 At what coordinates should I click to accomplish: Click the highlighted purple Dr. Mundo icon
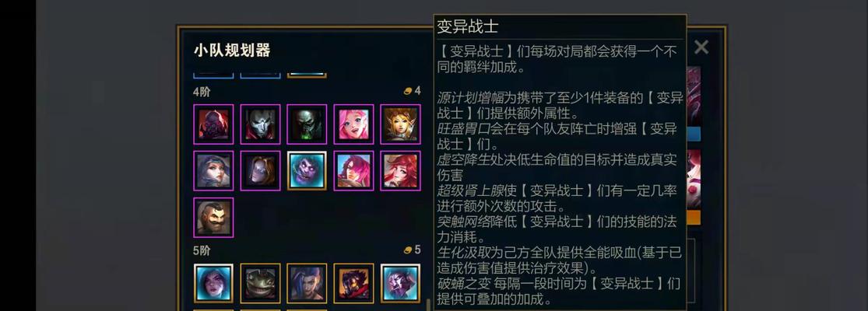tap(307, 171)
